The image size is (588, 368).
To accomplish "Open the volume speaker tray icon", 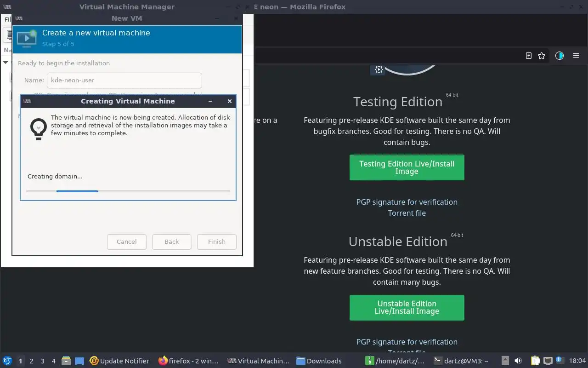I will tap(518, 361).
